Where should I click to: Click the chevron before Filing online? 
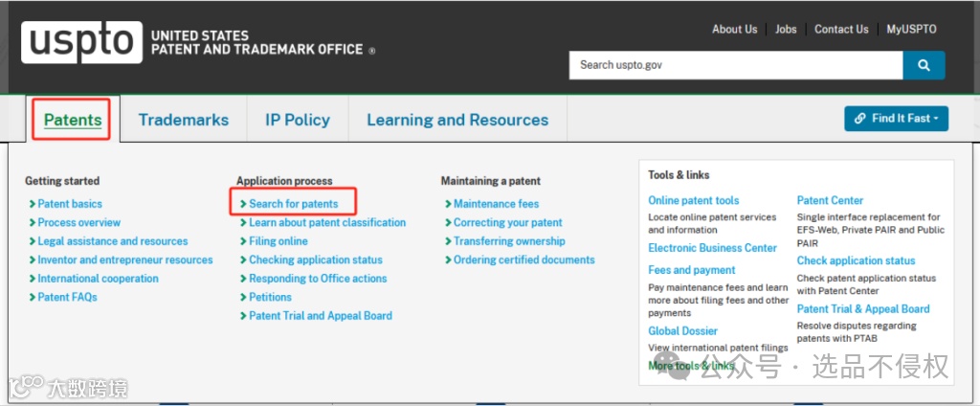244,241
